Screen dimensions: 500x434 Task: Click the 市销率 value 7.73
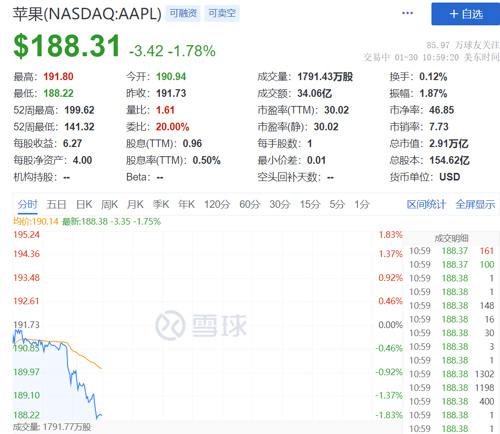439,127
